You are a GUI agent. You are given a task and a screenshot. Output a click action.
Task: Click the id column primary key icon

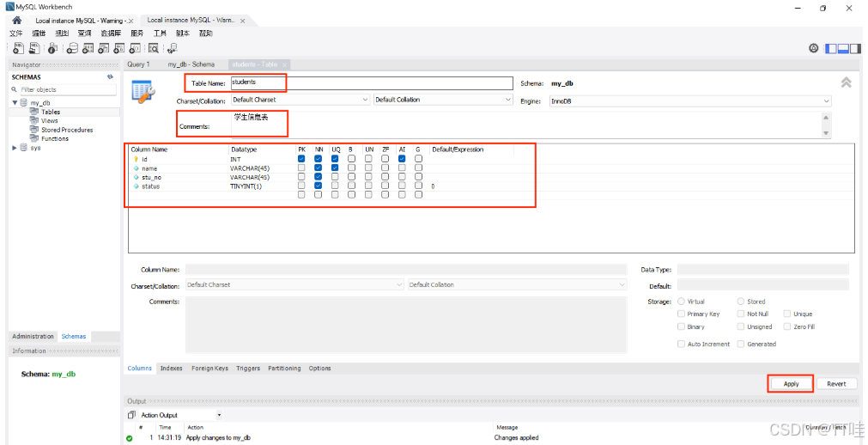[x=137, y=159]
